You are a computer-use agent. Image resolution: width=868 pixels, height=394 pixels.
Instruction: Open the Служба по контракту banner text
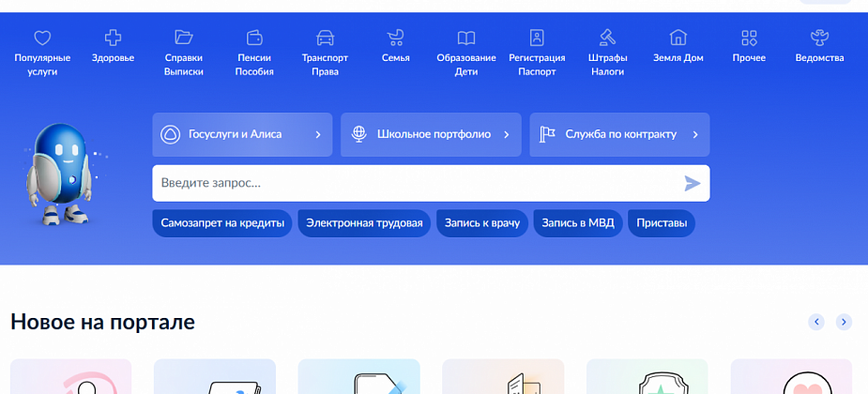pos(621,134)
